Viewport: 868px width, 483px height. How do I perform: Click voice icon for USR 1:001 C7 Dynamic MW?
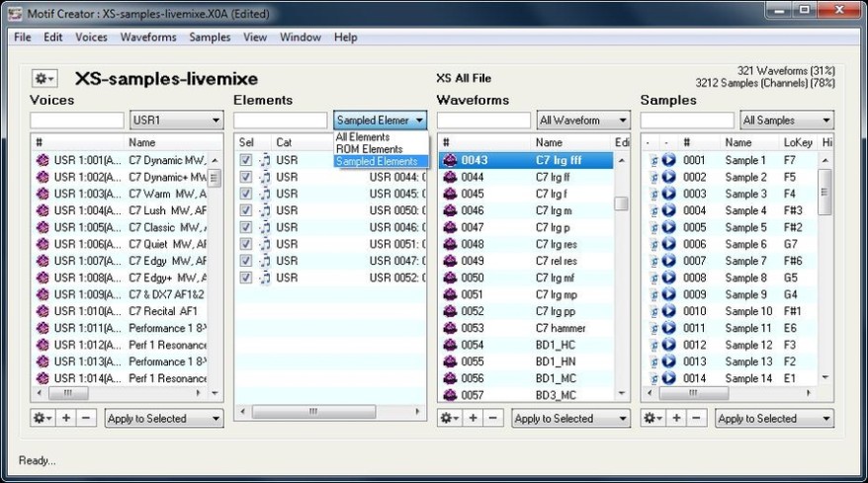click(43, 160)
